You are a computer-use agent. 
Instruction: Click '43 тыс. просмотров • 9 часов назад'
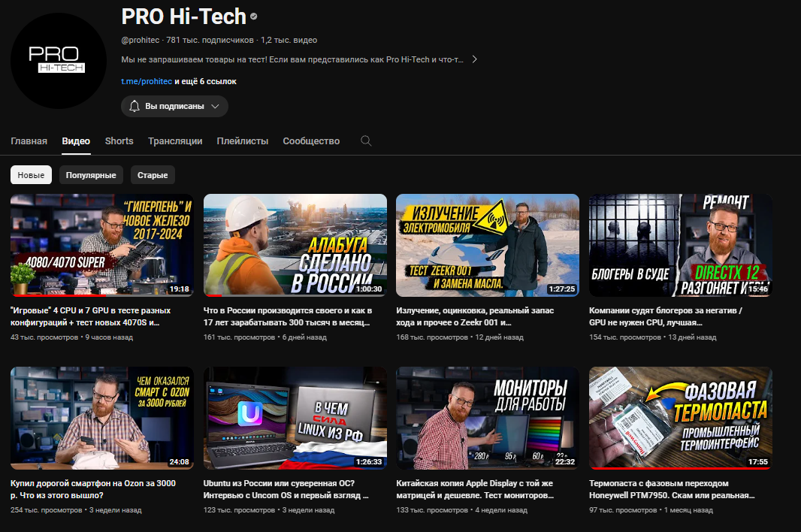point(71,337)
